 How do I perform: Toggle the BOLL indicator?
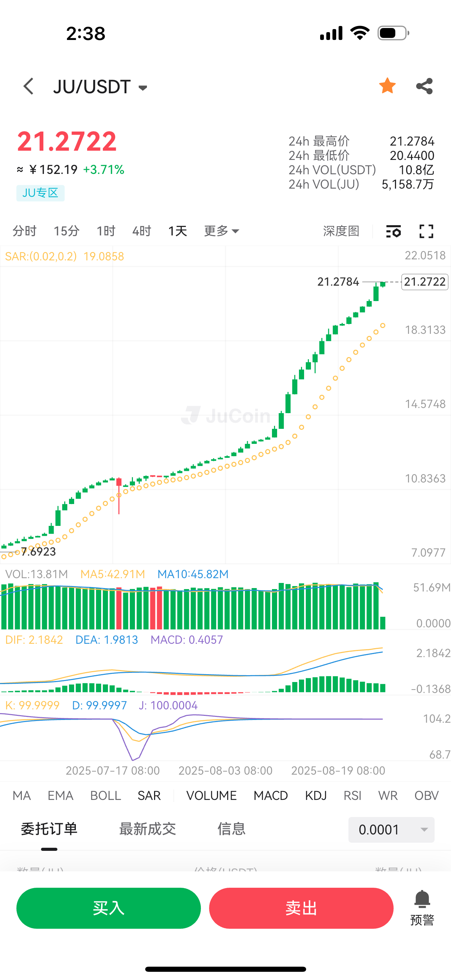pyautogui.click(x=105, y=795)
